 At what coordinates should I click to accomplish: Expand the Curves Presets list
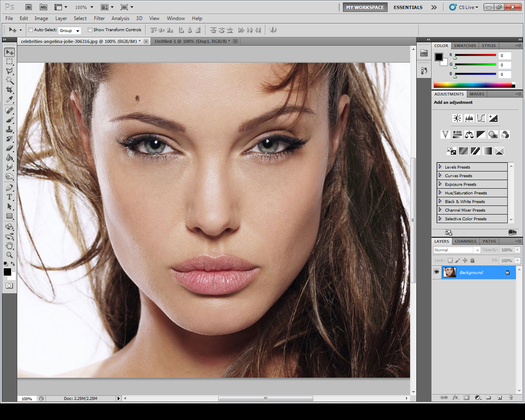point(440,176)
